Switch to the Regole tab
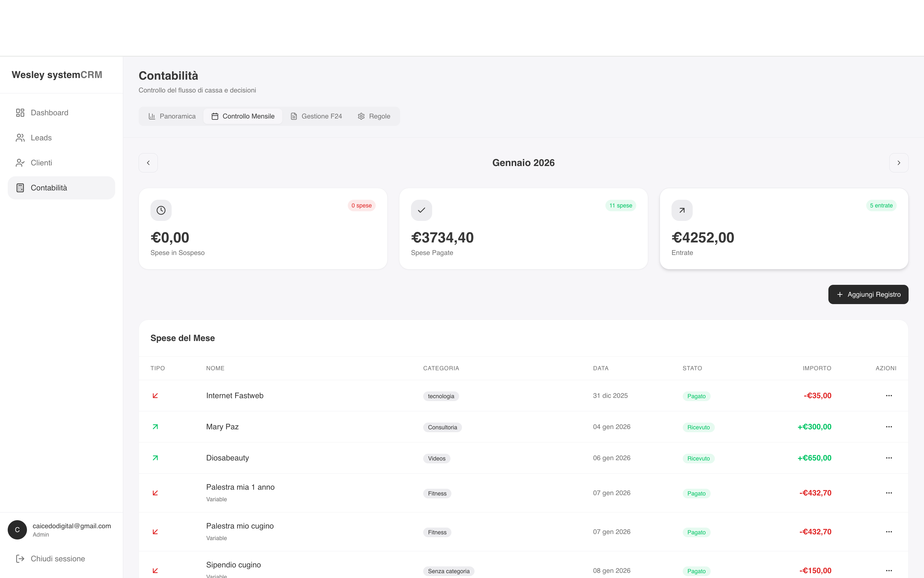The image size is (924, 578). pos(374,116)
